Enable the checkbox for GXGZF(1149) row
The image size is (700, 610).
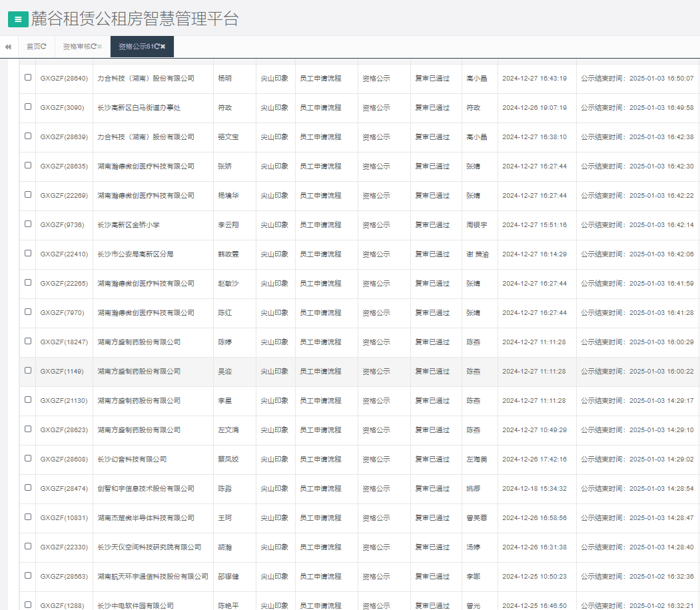(28, 370)
